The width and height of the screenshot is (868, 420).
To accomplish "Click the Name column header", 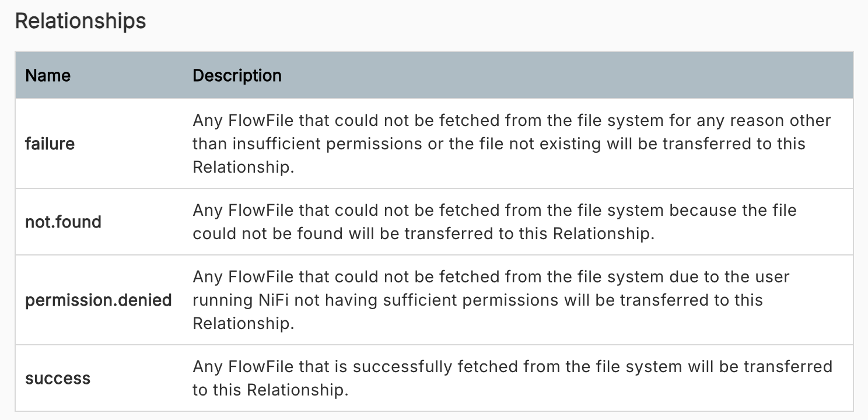I will click(x=48, y=75).
